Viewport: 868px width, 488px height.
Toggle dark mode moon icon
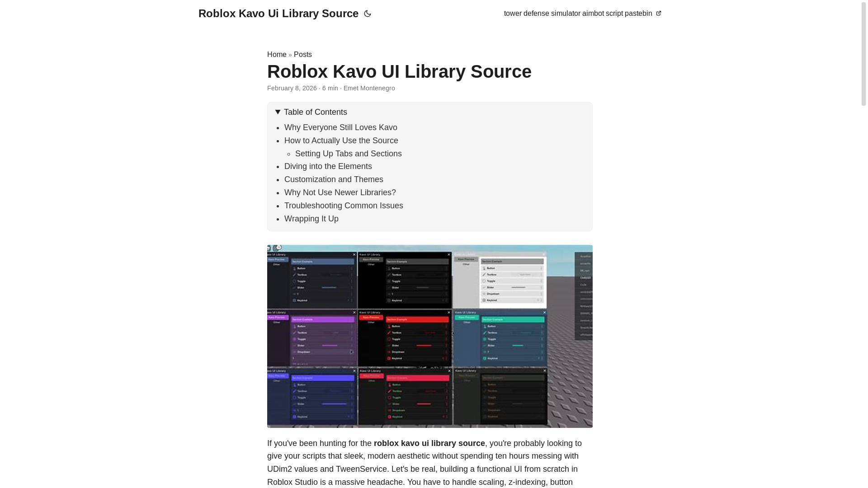pyautogui.click(x=368, y=14)
